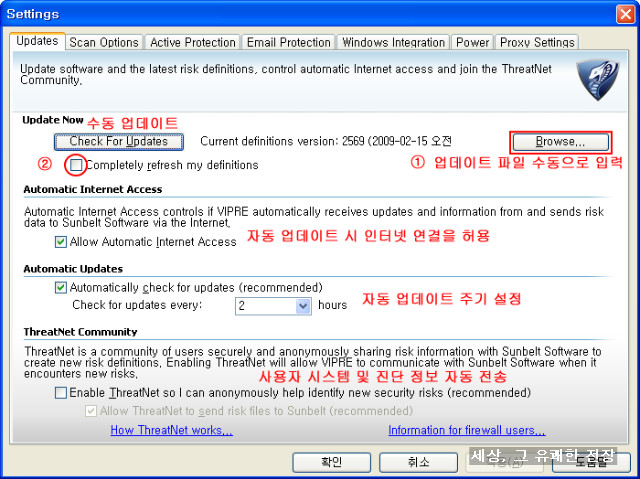Open the Windows Integration tab
This screenshot has height=479, width=640.
[x=393, y=42]
